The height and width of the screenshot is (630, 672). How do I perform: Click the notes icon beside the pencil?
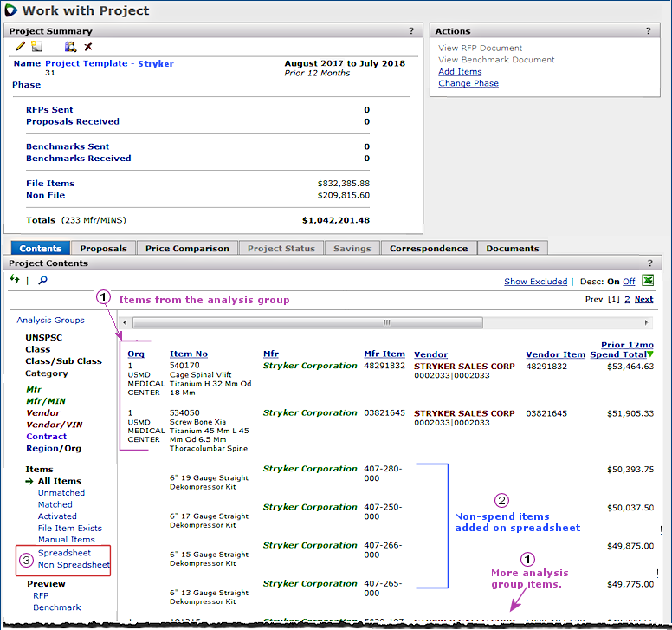(x=36, y=47)
